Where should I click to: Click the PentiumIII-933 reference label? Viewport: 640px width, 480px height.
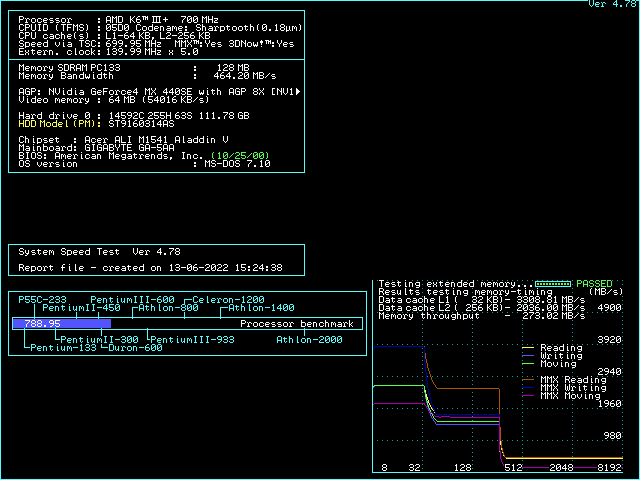click(192, 340)
